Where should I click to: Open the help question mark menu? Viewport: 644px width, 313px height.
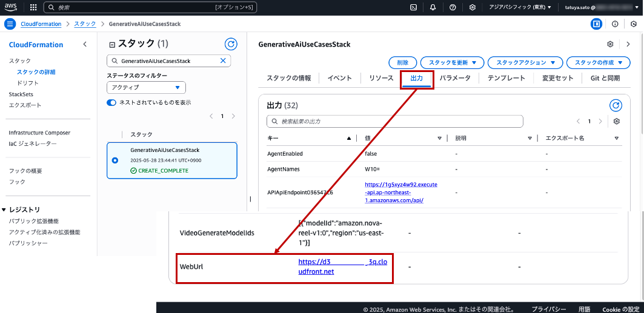pos(453,7)
